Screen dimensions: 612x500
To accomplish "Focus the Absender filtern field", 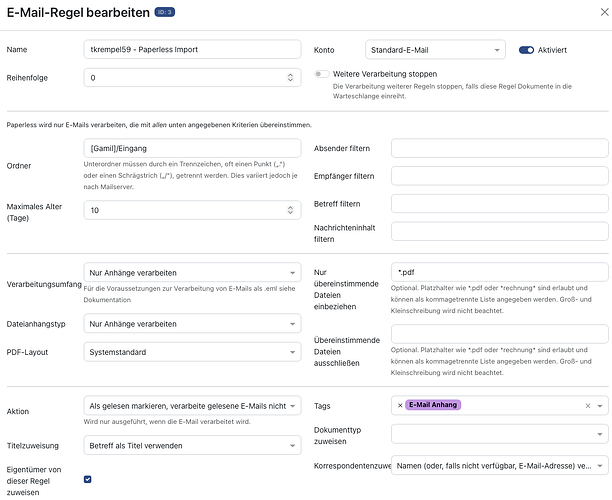I will click(x=500, y=148).
